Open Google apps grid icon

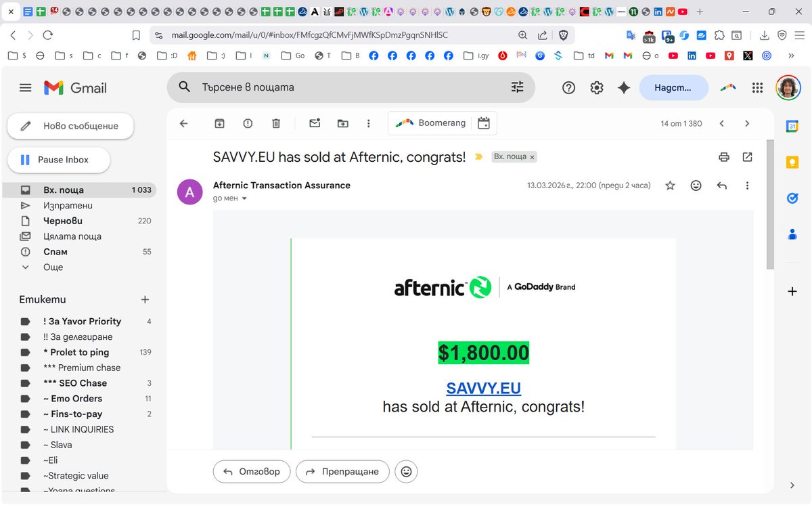click(x=757, y=87)
